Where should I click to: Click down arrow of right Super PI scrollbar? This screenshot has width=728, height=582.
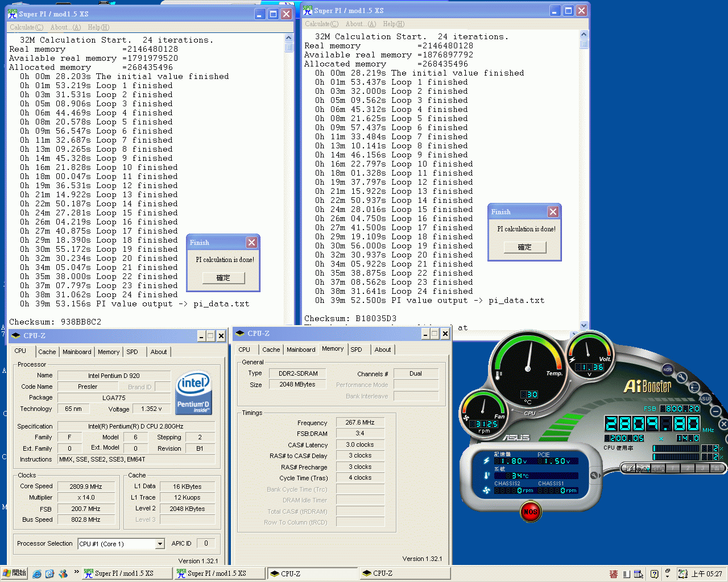584,325
